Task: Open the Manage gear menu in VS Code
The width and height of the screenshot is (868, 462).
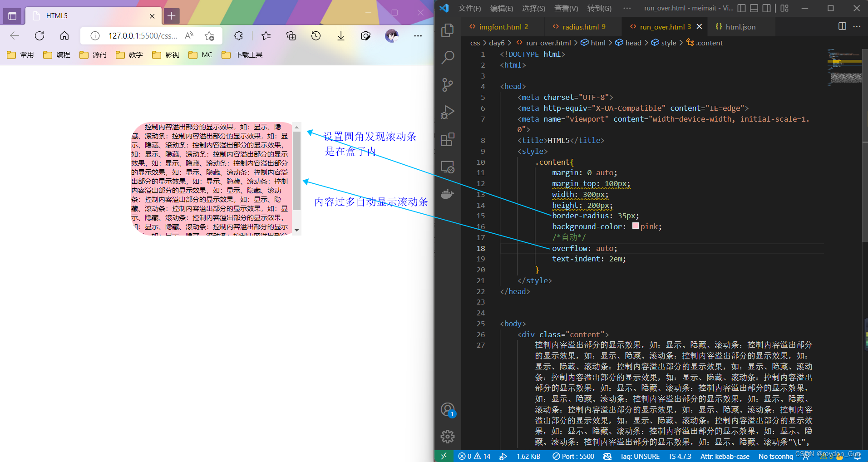Action: [x=448, y=437]
